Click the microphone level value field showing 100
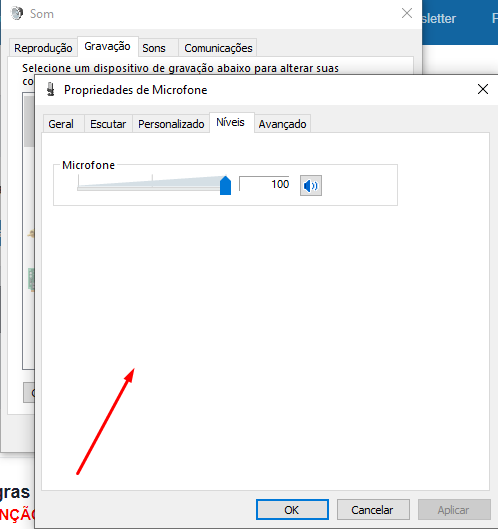The image size is (498, 529). click(x=264, y=184)
